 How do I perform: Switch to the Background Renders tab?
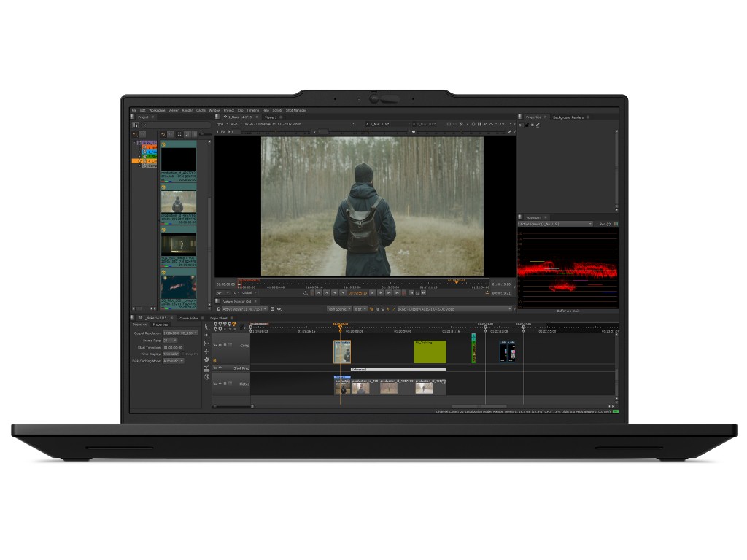tap(568, 117)
